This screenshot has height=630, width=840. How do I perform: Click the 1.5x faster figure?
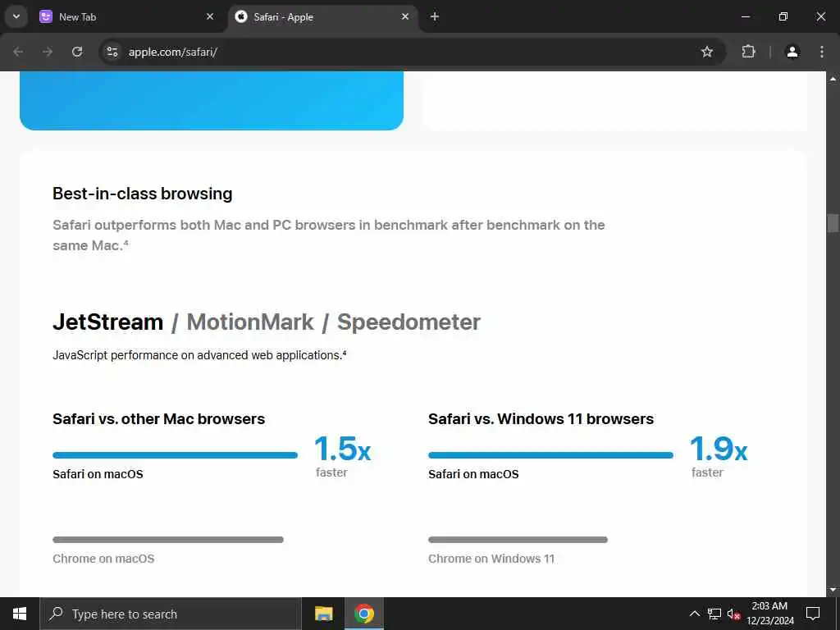pos(342,456)
